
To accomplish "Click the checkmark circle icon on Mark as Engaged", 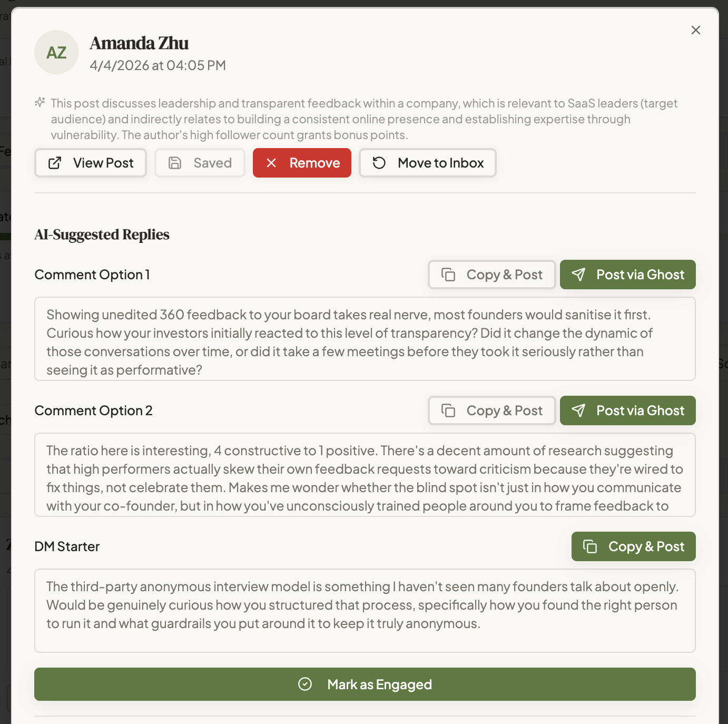I will coord(304,684).
